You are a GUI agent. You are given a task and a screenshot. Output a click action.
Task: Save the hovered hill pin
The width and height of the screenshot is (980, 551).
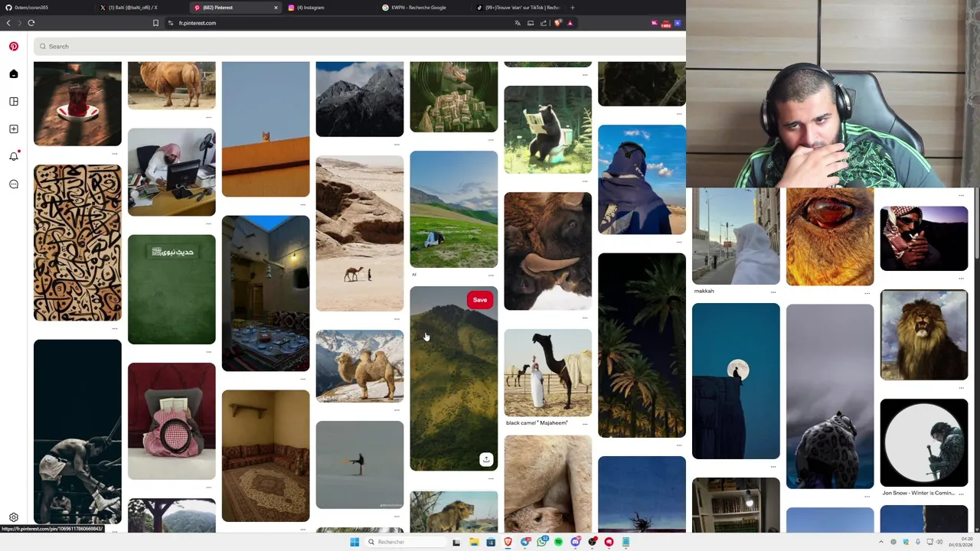tap(479, 300)
